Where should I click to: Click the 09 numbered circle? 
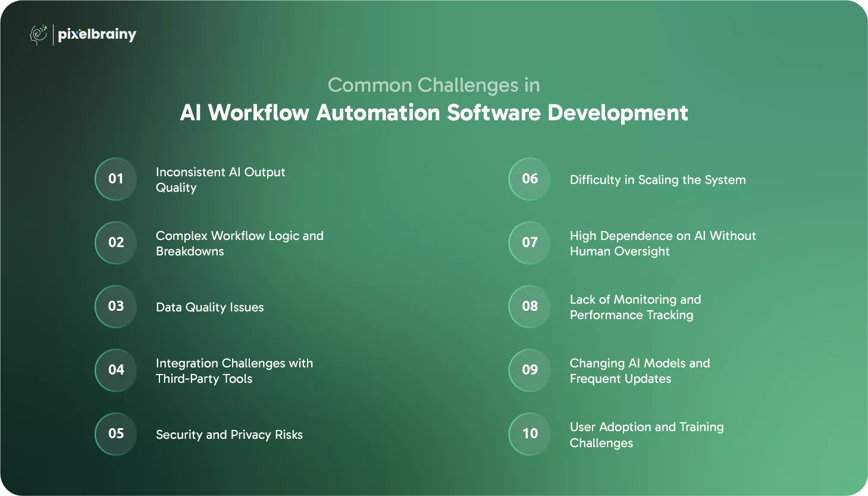529,370
